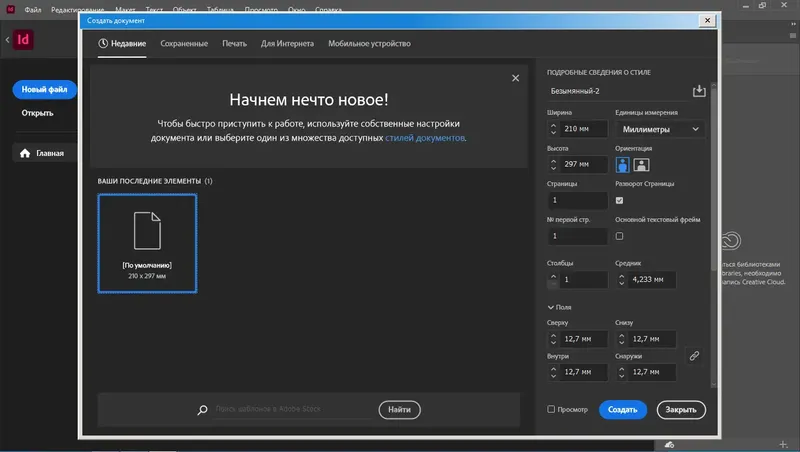Click the Creative Cloud icon in the right panel

pyautogui.click(x=731, y=241)
